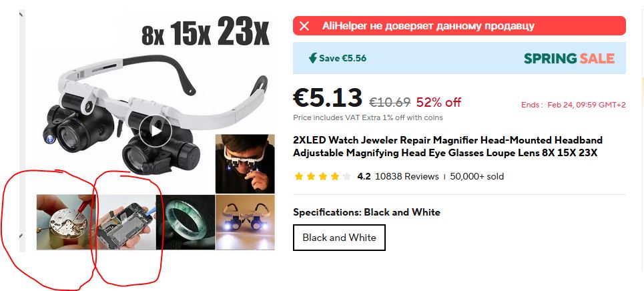
Task: Click the fifth grey rating star
Action: [x=347, y=177]
